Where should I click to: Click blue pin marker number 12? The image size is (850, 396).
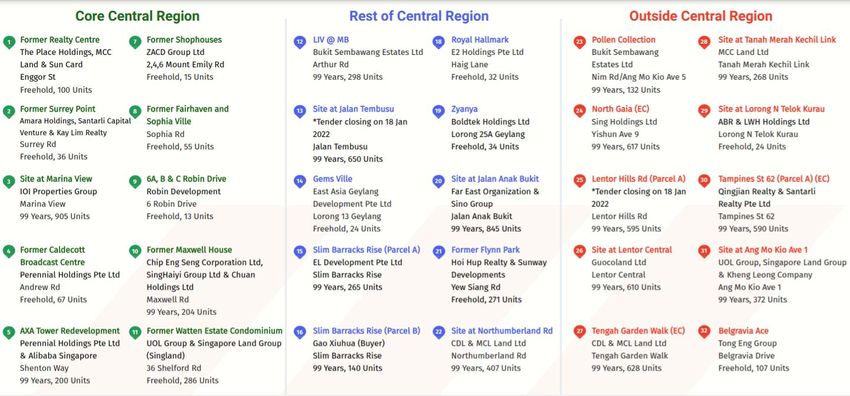300,42
